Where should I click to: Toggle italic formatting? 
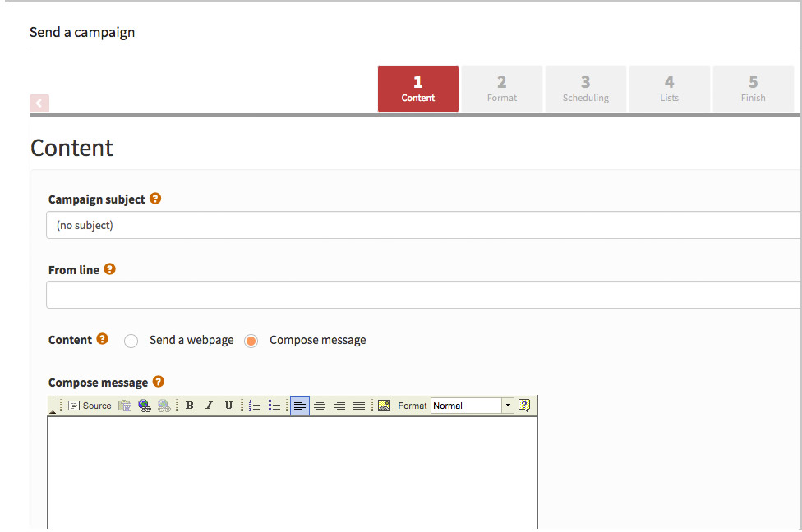click(x=209, y=406)
